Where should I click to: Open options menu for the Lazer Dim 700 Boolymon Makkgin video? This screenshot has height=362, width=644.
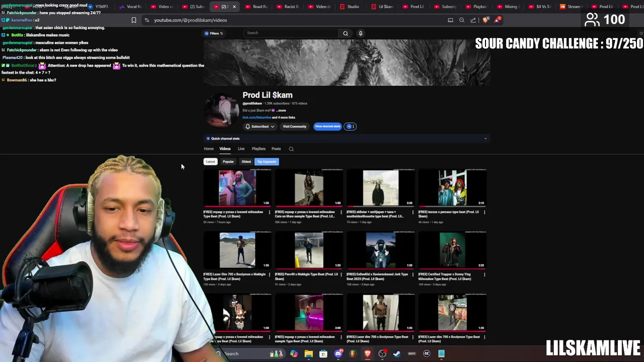tap(269, 275)
